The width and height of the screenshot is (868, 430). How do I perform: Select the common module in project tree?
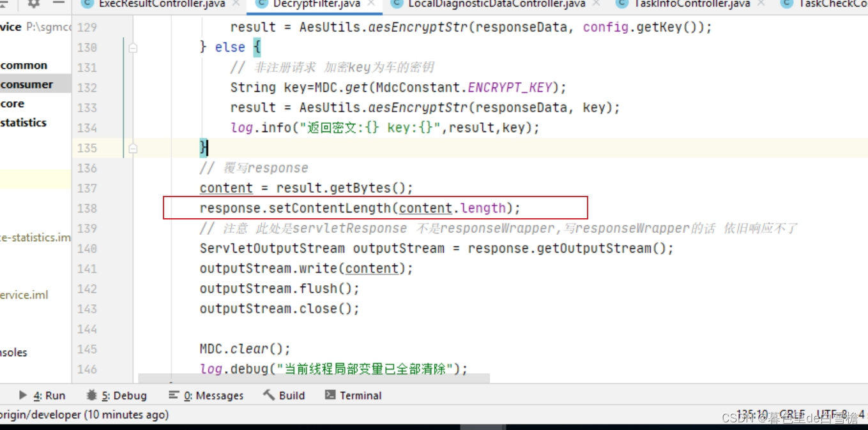pos(24,65)
